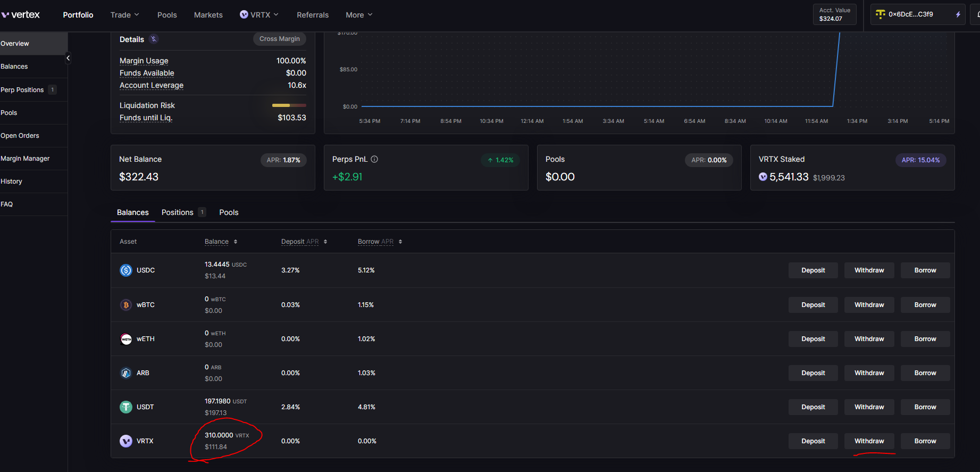The image size is (980, 472).
Task: Open Perp Positions in sidebar
Action: pyautogui.click(x=33, y=89)
